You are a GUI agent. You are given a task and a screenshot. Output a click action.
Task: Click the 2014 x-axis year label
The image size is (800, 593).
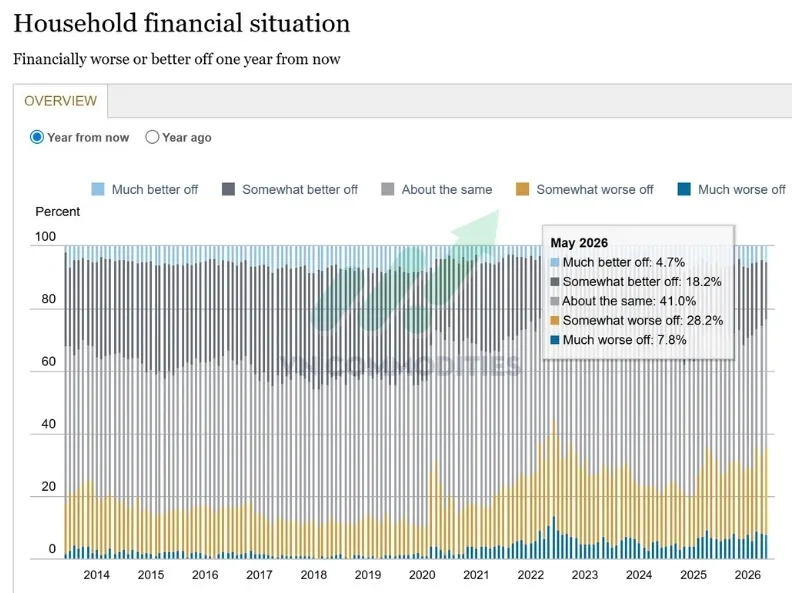[96, 575]
